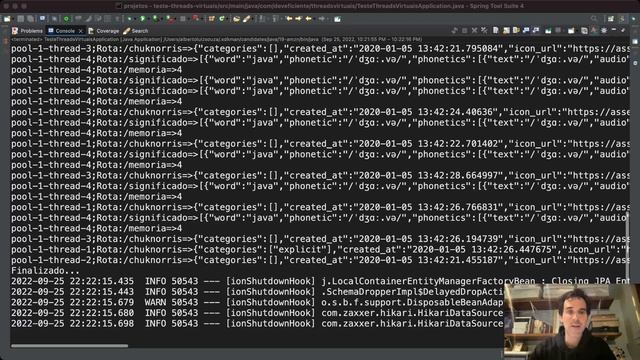Viewport: 640px width, 360px height.
Task: Close the Console tab
Action: point(81,31)
